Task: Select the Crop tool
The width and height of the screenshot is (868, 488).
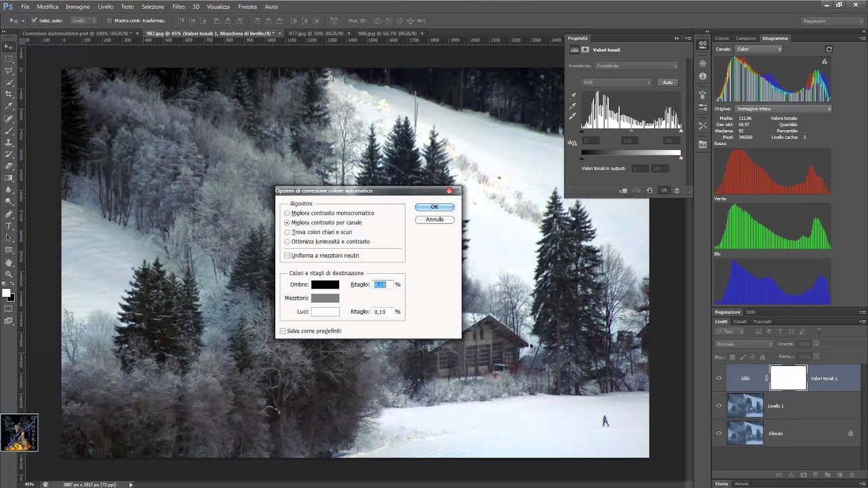Action: 9,94
